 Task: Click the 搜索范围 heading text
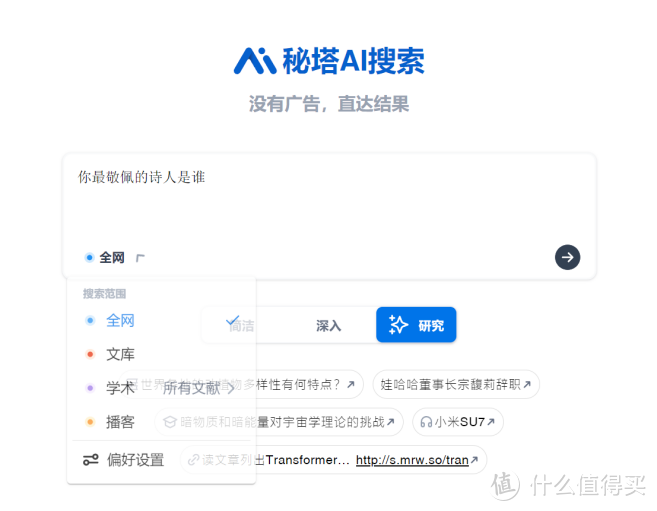[104, 294]
